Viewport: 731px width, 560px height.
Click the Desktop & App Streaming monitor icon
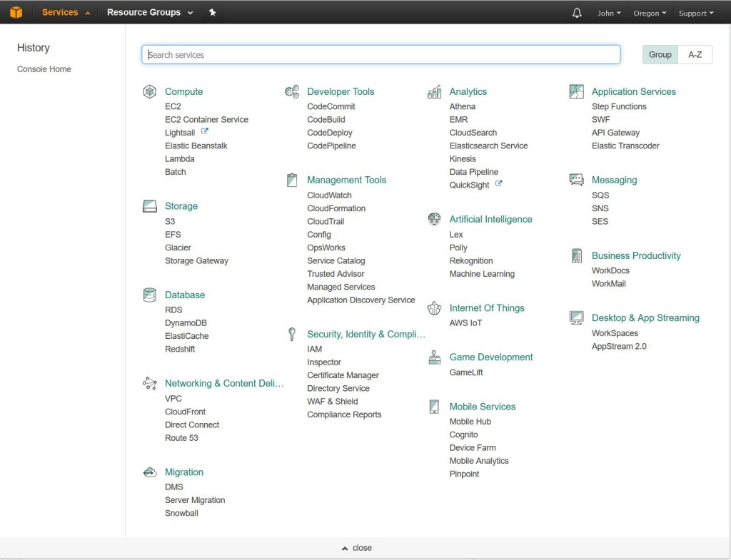coord(577,317)
